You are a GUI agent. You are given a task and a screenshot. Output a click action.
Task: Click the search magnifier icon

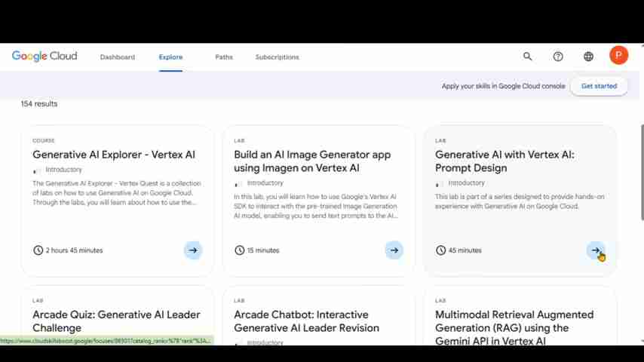528,57
